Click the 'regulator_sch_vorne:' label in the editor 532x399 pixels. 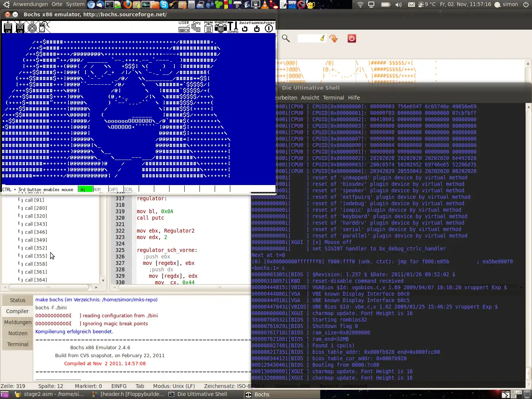(167, 250)
